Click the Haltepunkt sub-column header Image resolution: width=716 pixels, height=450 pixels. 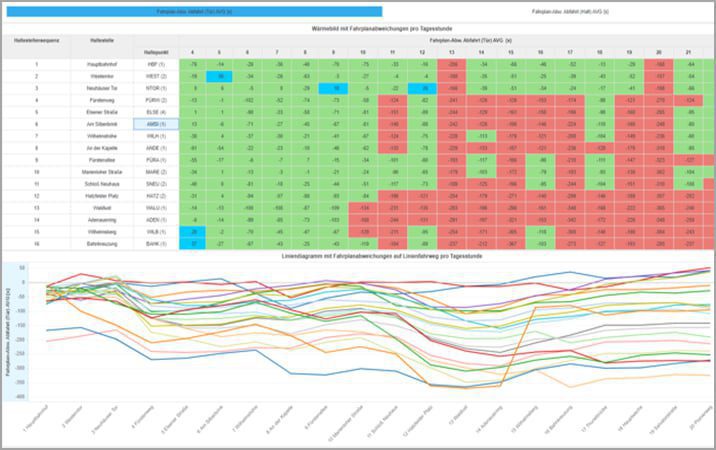(156, 53)
